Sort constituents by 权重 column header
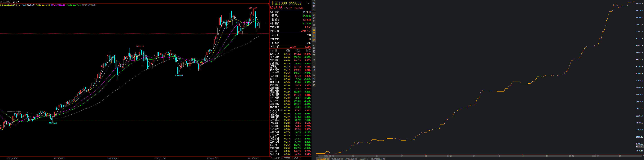This screenshot has width=644, height=160. coord(288,50)
